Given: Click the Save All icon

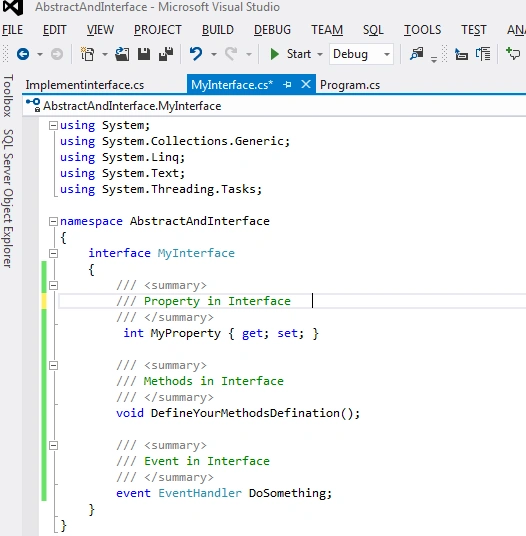Looking at the screenshot, I should pyautogui.click(x=166, y=54).
